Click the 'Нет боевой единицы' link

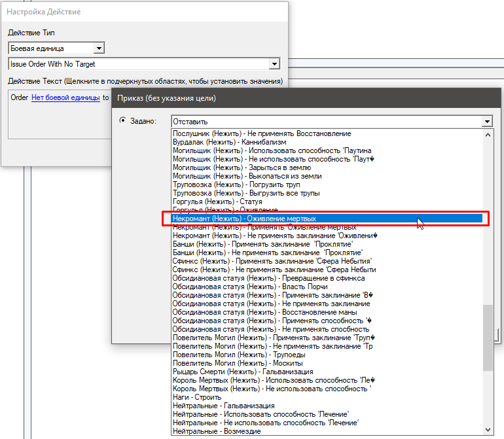(65, 97)
